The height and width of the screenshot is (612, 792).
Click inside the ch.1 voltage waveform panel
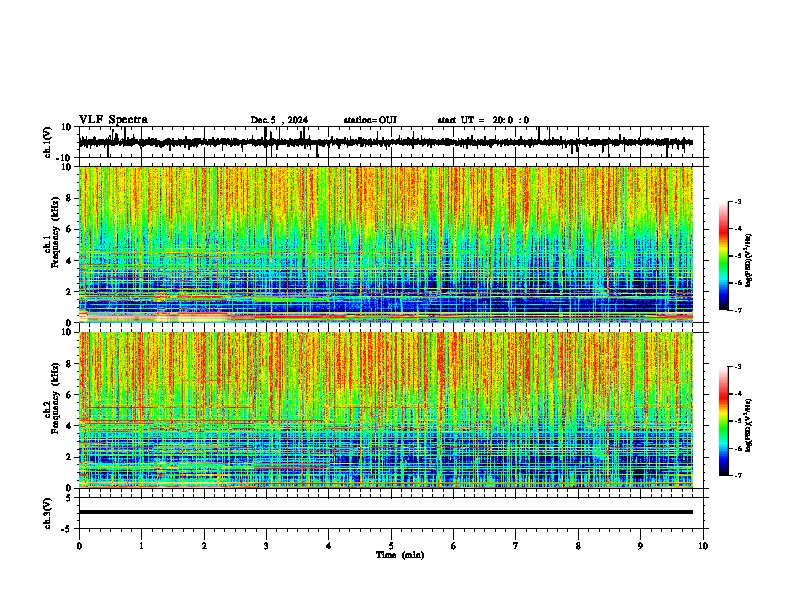391,142
